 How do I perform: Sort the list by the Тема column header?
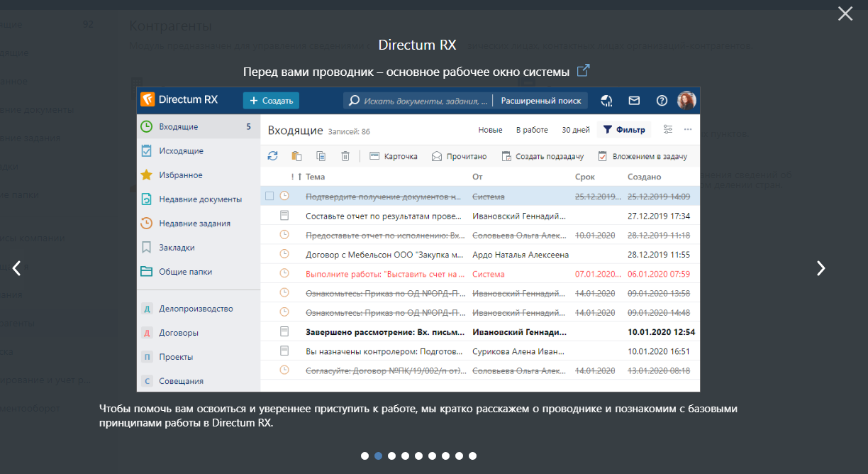[x=316, y=177]
